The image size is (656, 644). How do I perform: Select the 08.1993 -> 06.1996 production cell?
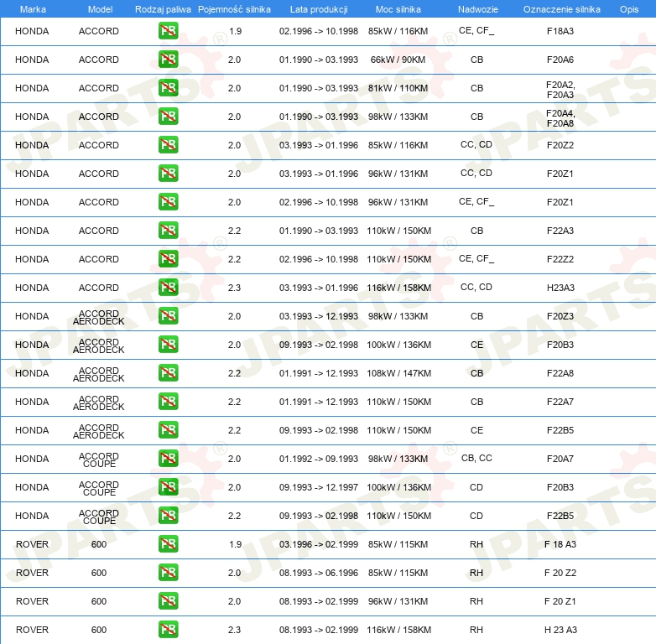(x=319, y=573)
